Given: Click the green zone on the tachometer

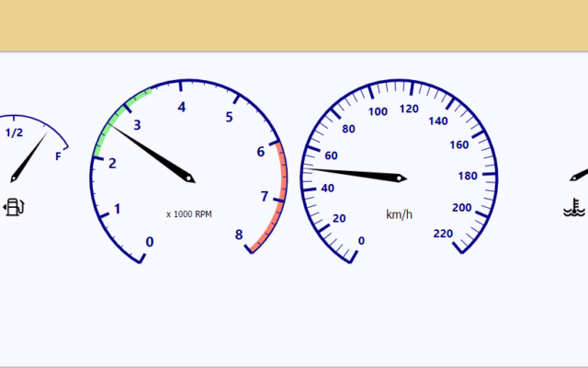Looking at the screenshot, I should [115, 118].
